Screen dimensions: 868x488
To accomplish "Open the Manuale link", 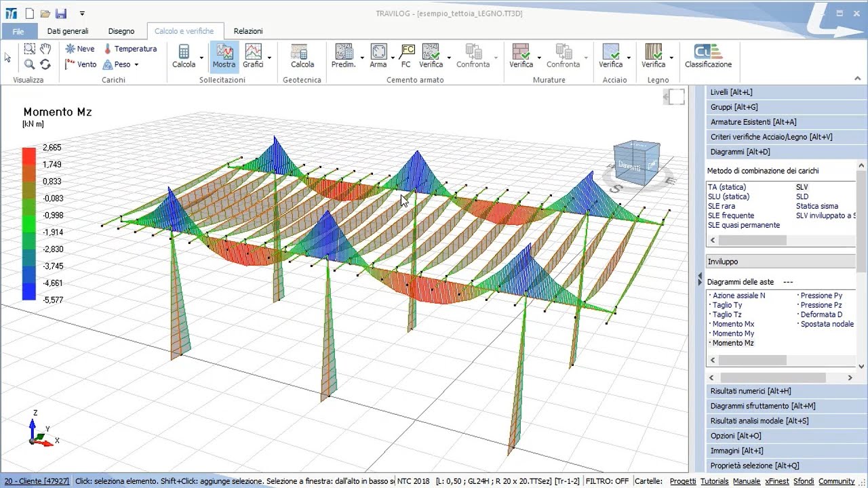I will click(747, 481).
